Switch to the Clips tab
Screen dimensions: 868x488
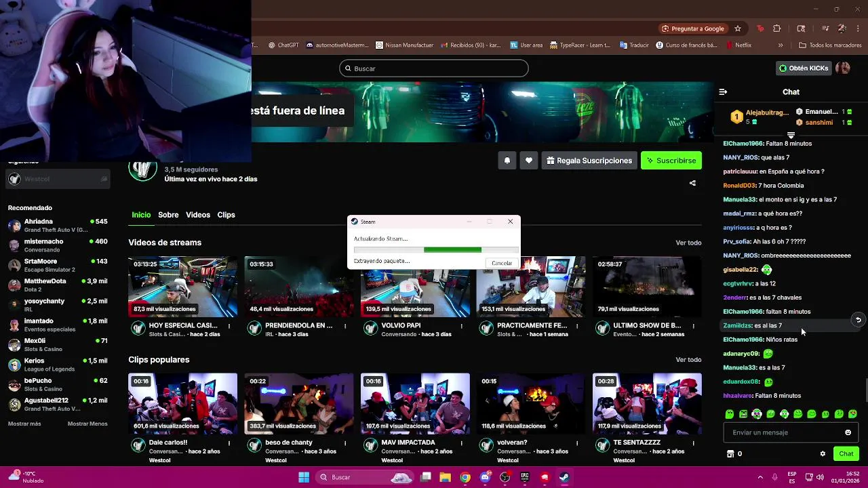tap(226, 215)
